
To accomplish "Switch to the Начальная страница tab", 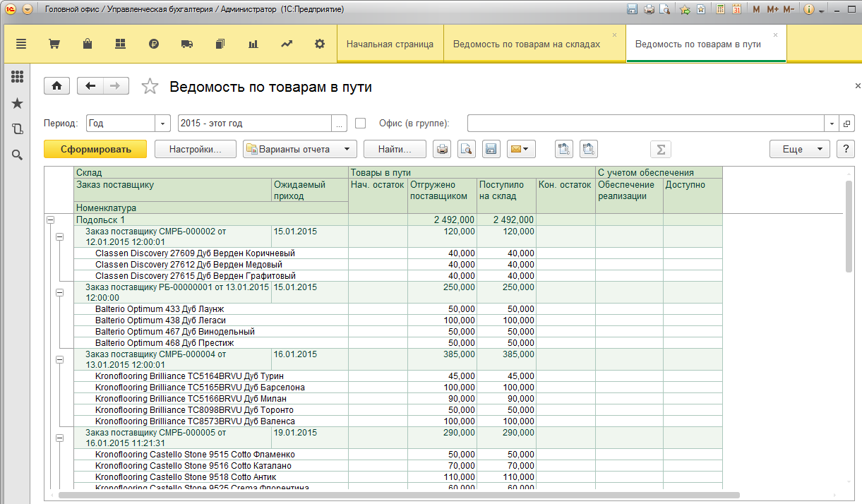I will (390, 44).
